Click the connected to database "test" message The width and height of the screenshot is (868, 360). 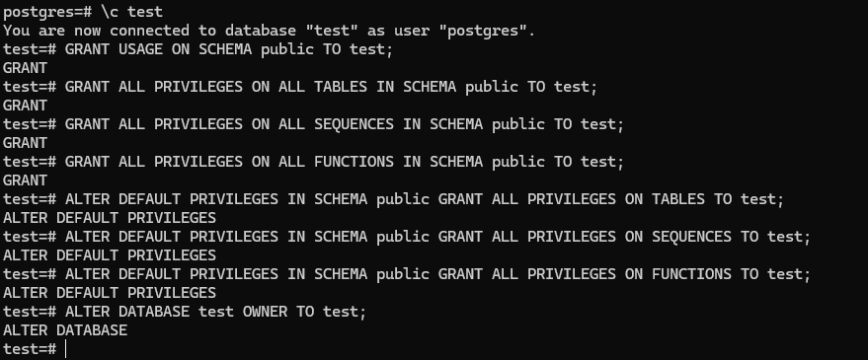click(269, 31)
